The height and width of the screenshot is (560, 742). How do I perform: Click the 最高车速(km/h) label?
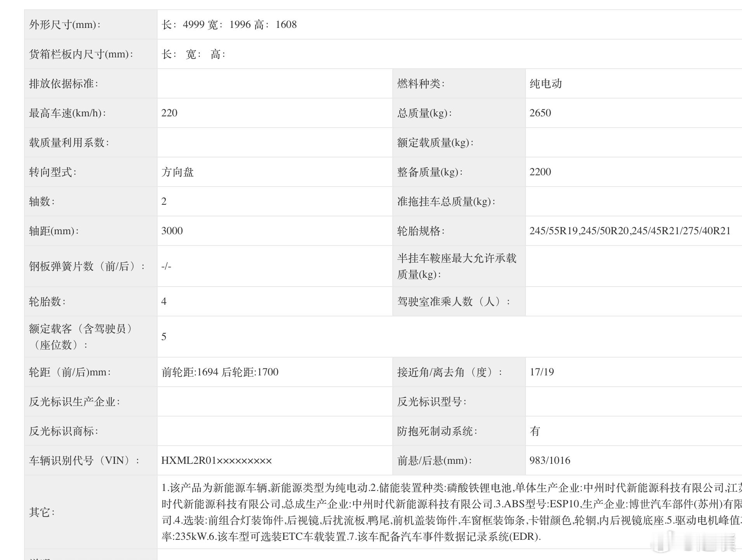pos(68,113)
